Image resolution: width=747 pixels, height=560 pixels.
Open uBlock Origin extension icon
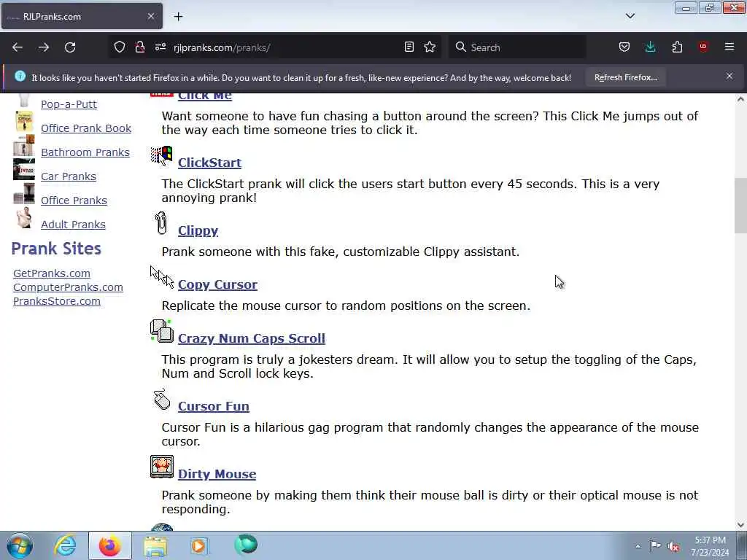[703, 47]
